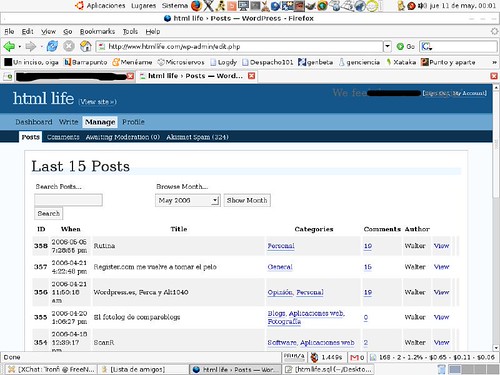This screenshot has width=500, height=375.
Task: Close the html life Posts tab
Action: (x=251, y=76)
